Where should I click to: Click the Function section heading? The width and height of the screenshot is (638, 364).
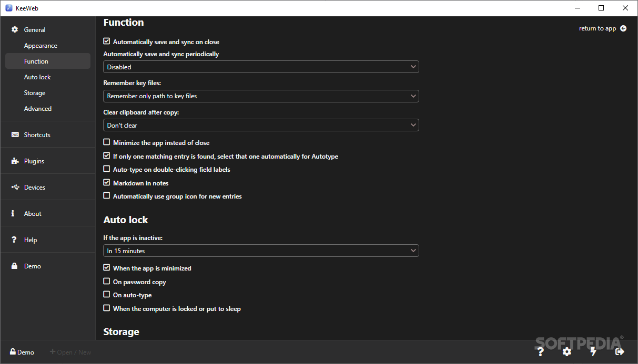click(x=124, y=23)
